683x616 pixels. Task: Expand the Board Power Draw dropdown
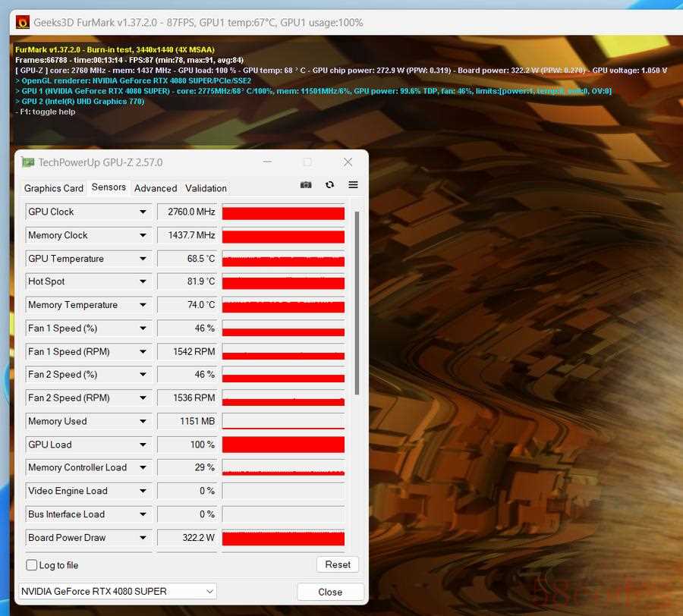pos(143,538)
